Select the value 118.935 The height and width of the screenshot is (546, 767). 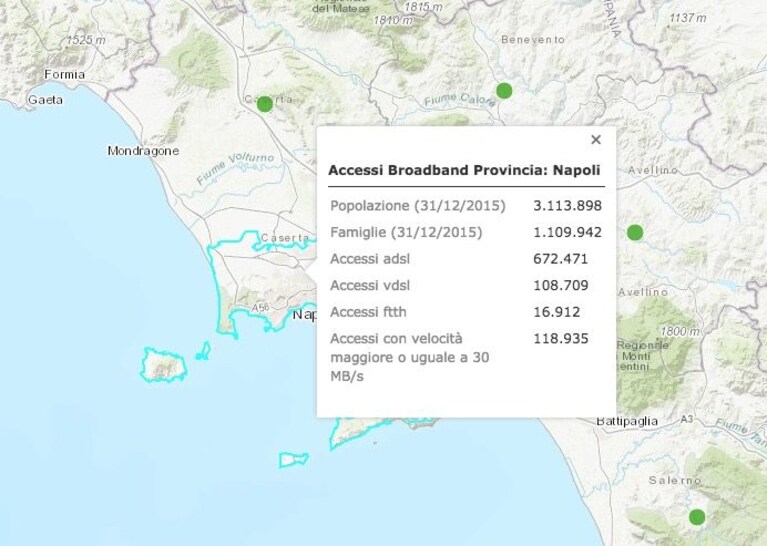(x=561, y=339)
